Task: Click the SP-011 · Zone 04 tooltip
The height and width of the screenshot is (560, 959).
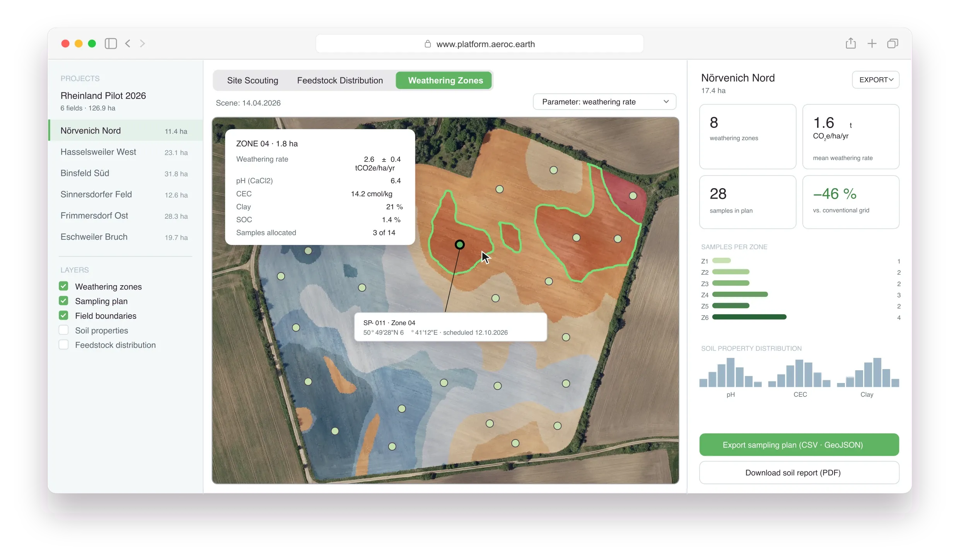Action: (x=450, y=327)
